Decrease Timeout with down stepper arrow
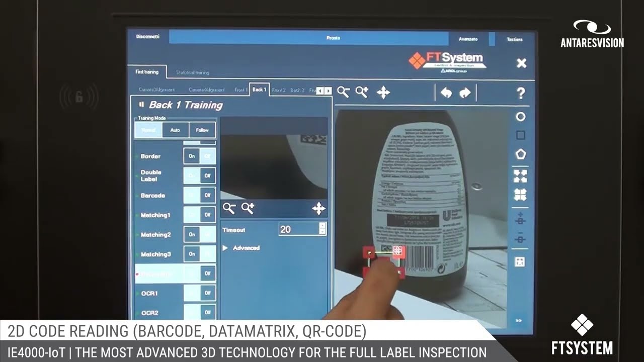The width and height of the screenshot is (644, 362). [x=323, y=232]
